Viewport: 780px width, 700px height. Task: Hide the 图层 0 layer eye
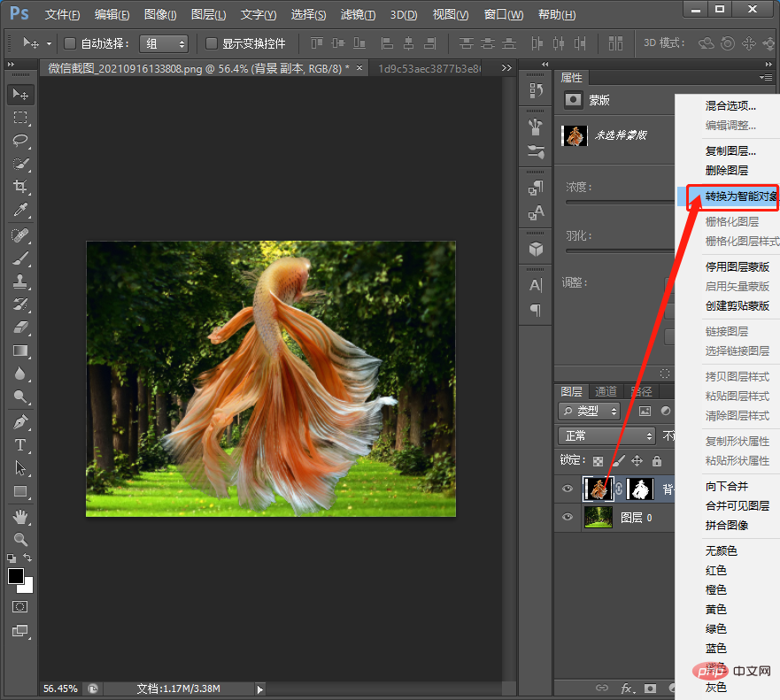[x=568, y=517]
